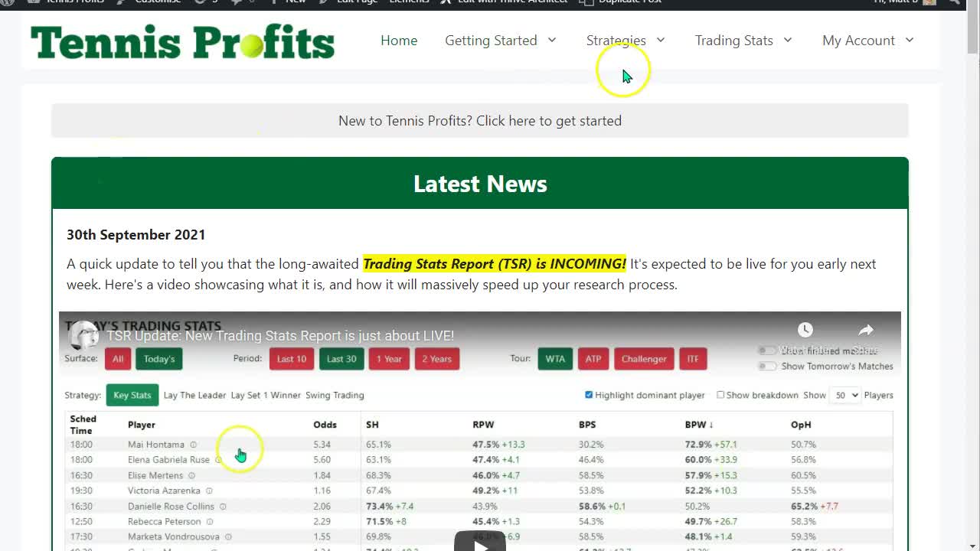Open the Trading Stats menu
The width and height of the screenshot is (980, 551).
733,41
